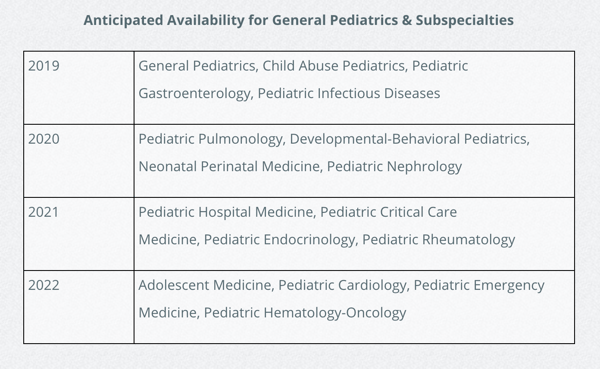Click 'Pediatric Infectious Diseases' text
Image resolution: width=600 pixels, height=369 pixels.
point(349,93)
